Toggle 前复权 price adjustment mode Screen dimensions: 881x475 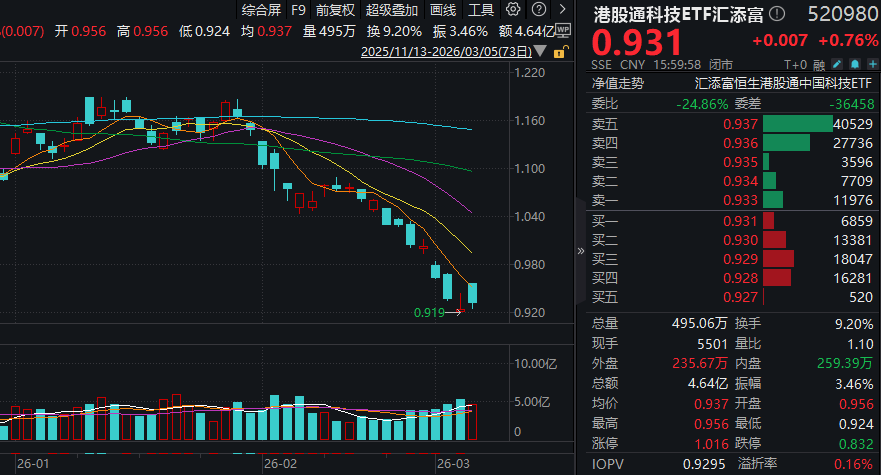pos(336,10)
